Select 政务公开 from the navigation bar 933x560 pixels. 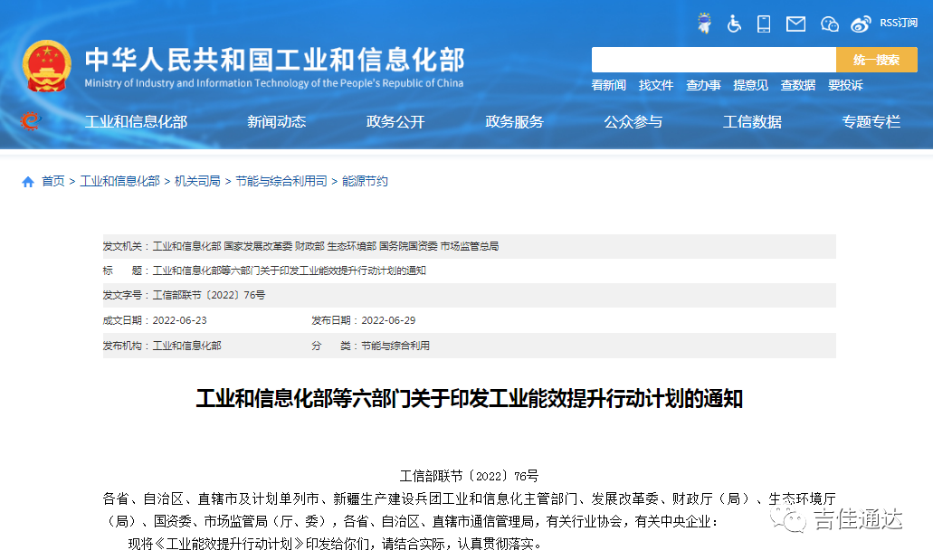coord(395,121)
